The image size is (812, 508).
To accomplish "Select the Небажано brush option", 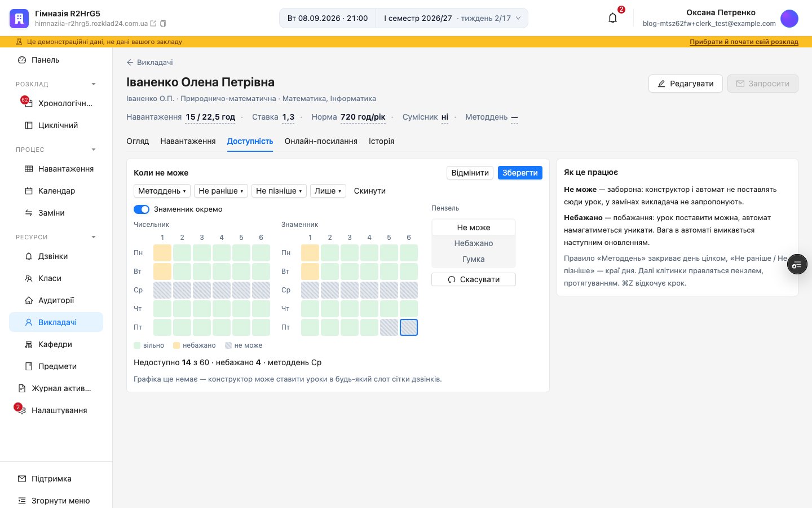I will pos(474,243).
